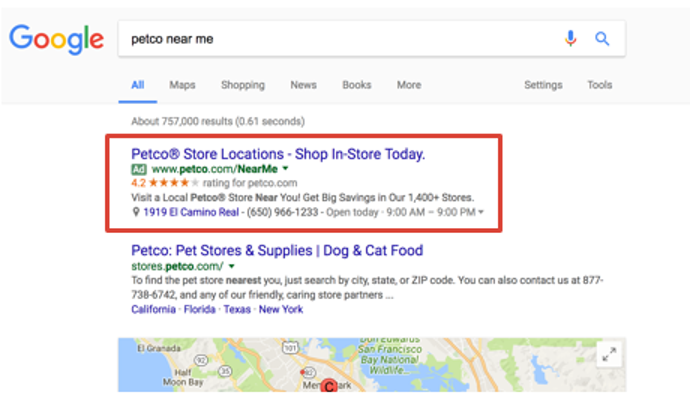The width and height of the screenshot is (690, 398).
Task: Click the California sitelink
Action: click(153, 310)
